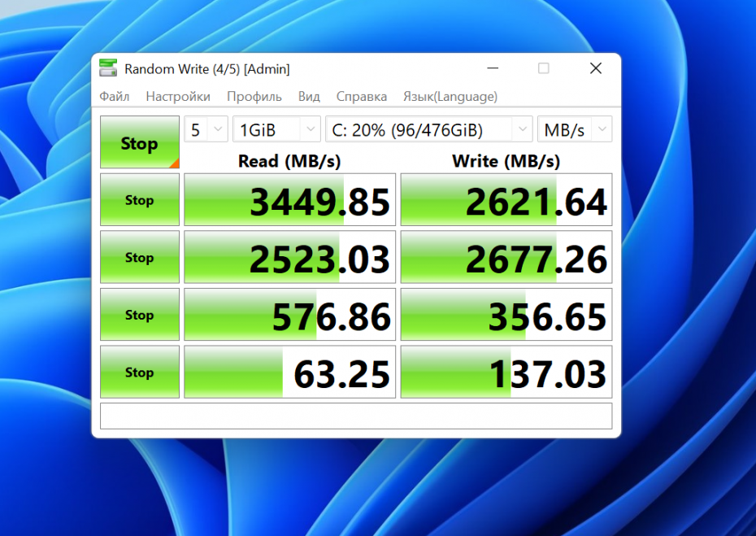Click the read result 3449.85
The height and width of the screenshot is (536, 756).
click(x=289, y=200)
